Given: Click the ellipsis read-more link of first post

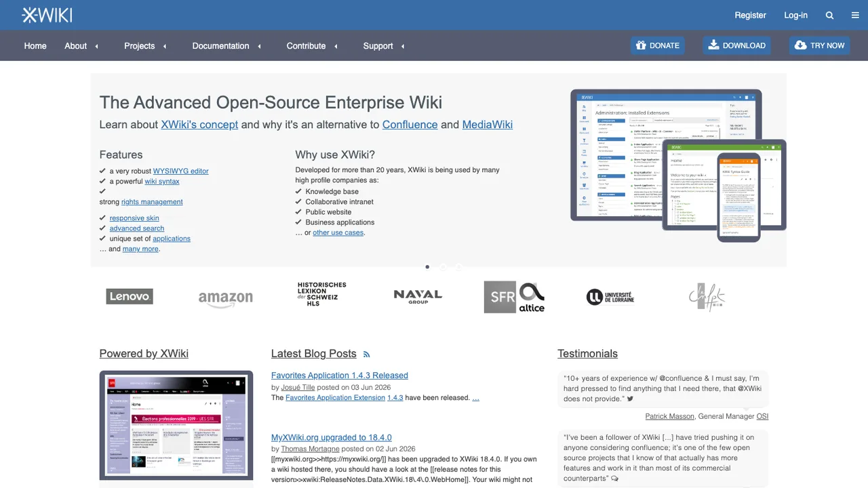Looking at the screenshot, I should pyautogui.click(x=475, y=398).
